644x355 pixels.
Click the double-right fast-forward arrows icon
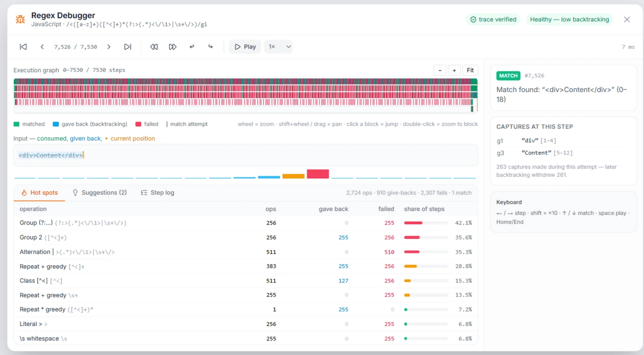173,47
